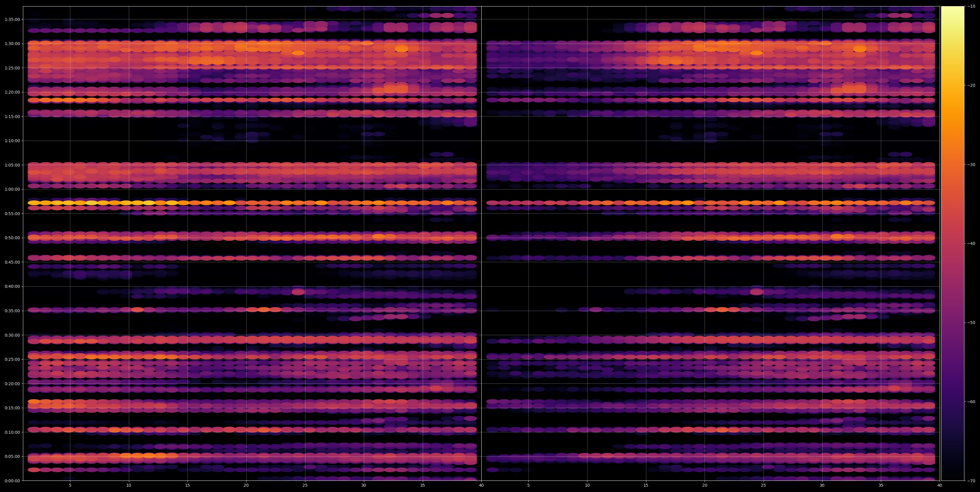This screenshot has height=492, width=980.
Task: Select the 0:40:00 time label on the y-axis
Action: point(12,286)
